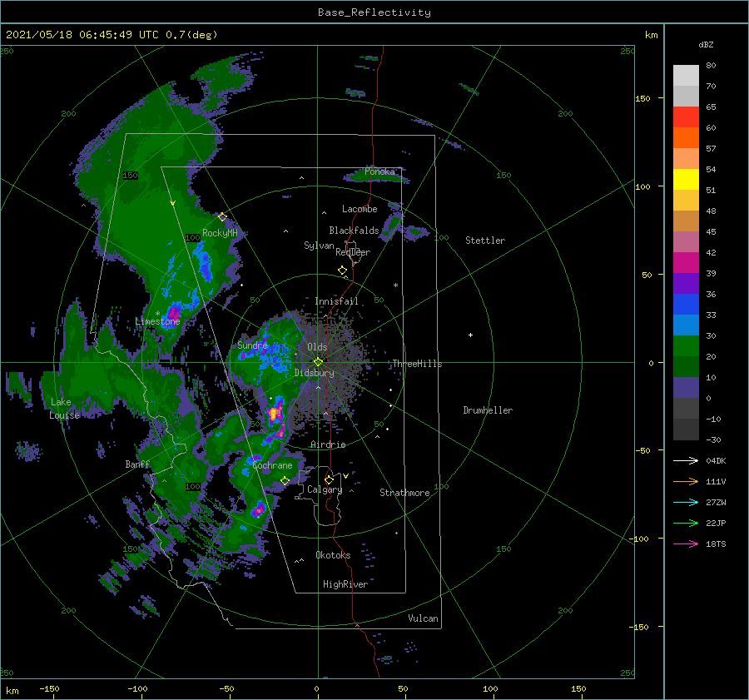Pick the red 60-65 dBZ swatch
Screen dimensions: 749x700
(x=686, y=117)
